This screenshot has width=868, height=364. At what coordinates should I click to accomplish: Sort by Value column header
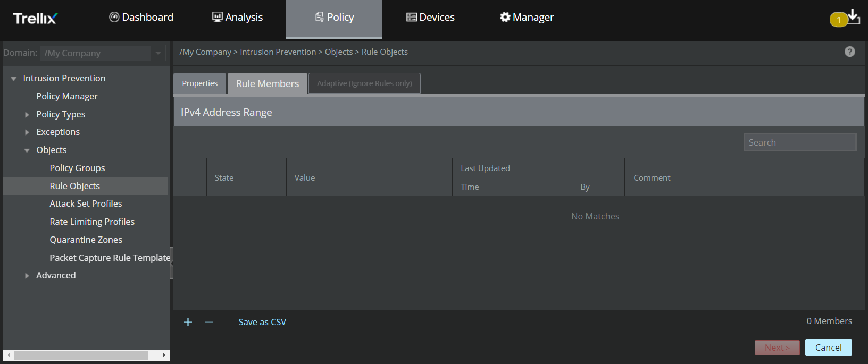369,177
